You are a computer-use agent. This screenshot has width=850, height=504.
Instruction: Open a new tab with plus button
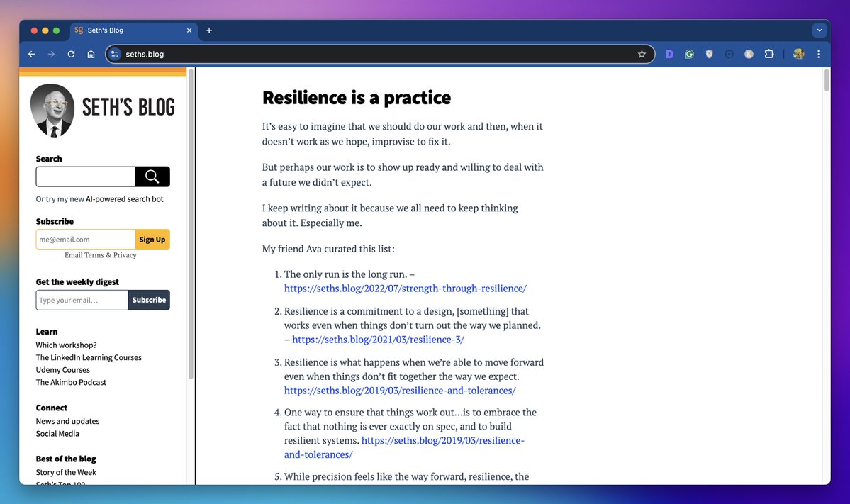tap(208, 30)
